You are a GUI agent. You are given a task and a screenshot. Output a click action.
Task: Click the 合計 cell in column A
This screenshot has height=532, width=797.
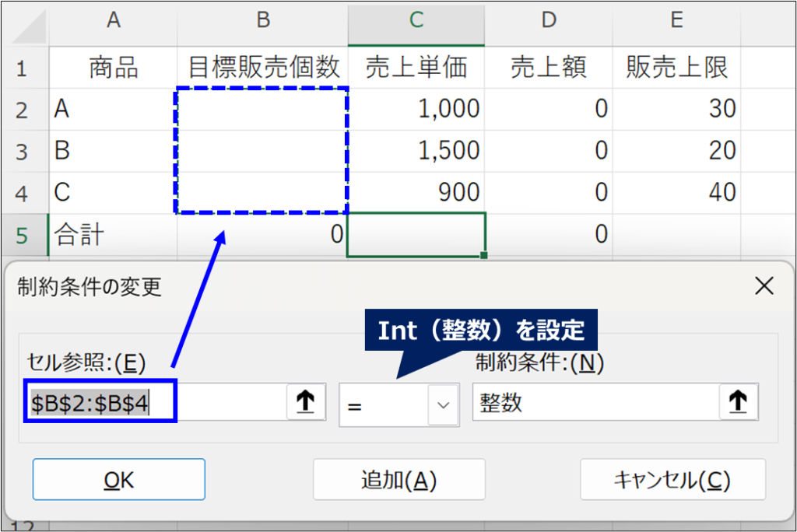click(114, 234)
